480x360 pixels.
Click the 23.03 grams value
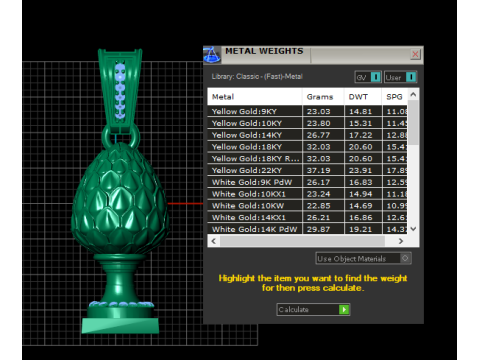pyautogui.click(x=318, y=111)
